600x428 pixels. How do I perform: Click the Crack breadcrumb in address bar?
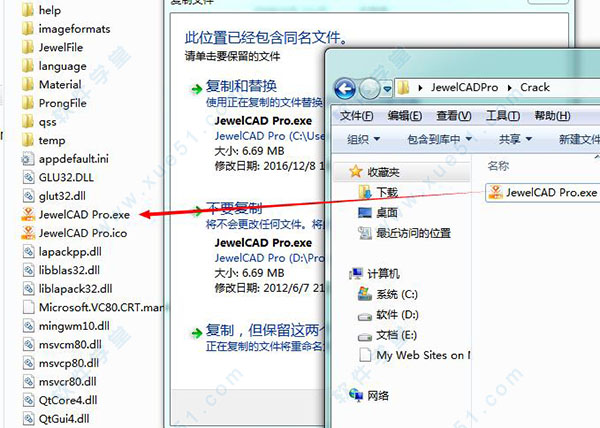(535, 88)
